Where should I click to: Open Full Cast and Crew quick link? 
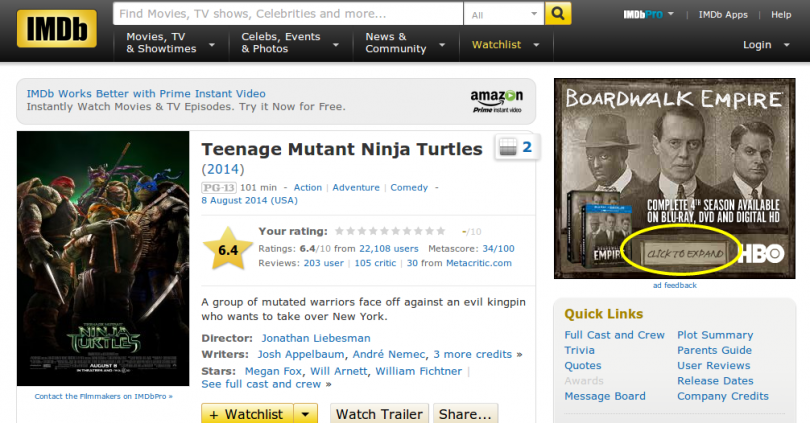click(614, 335)
